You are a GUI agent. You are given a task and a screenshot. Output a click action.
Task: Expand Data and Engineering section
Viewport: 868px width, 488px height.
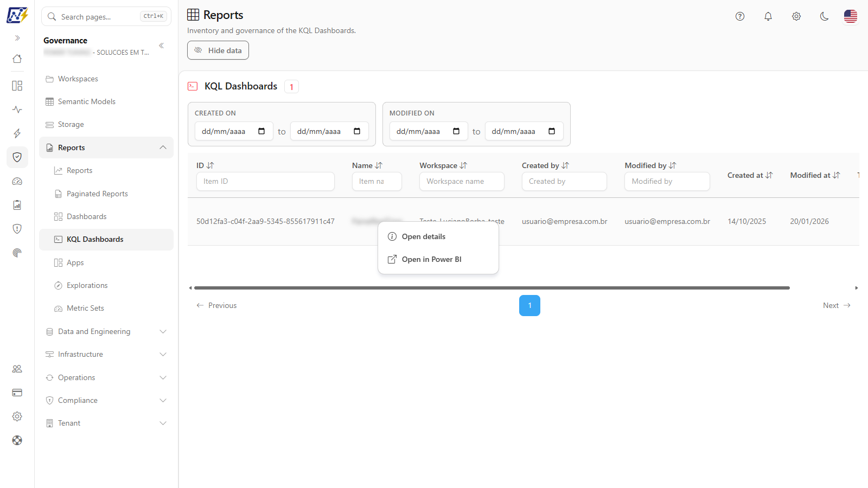pos(106,331)
